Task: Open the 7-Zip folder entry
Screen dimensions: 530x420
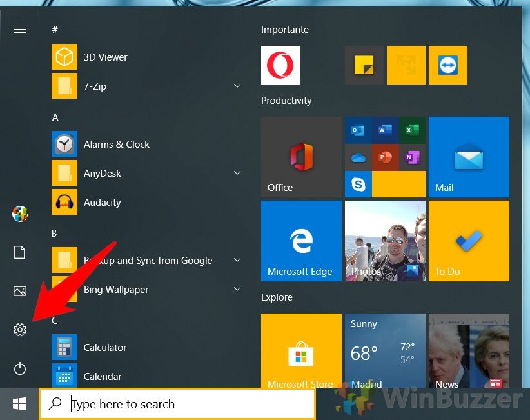Action: [x=146, y=86]
